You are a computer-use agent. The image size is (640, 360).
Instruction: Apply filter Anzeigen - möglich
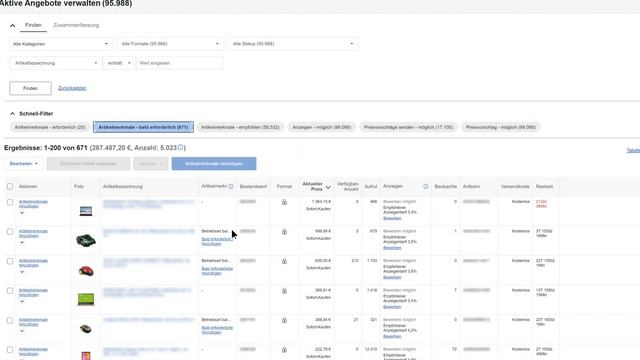[322, 127]
